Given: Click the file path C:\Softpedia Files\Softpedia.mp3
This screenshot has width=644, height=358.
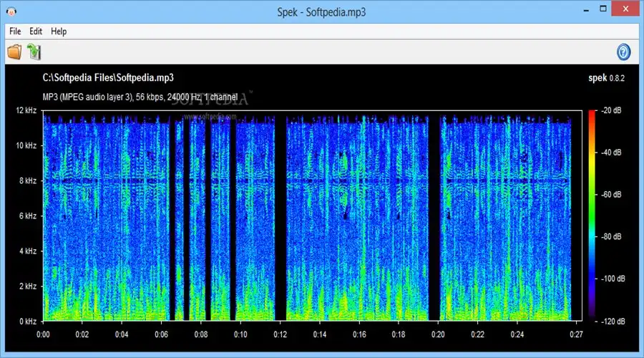Looking at the screenshot, I should click(x=108, y=77).
